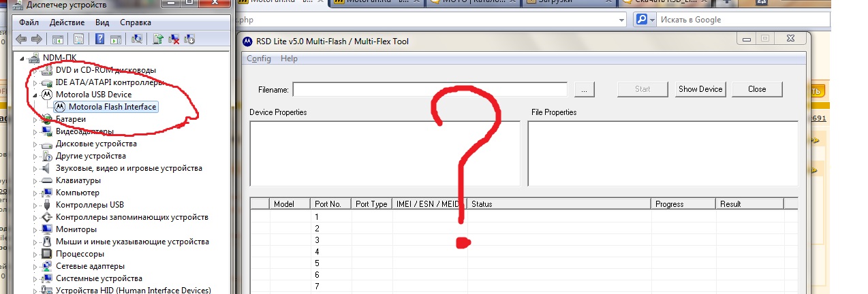
Task: Open the Справка menu
Action: point(135,22)
